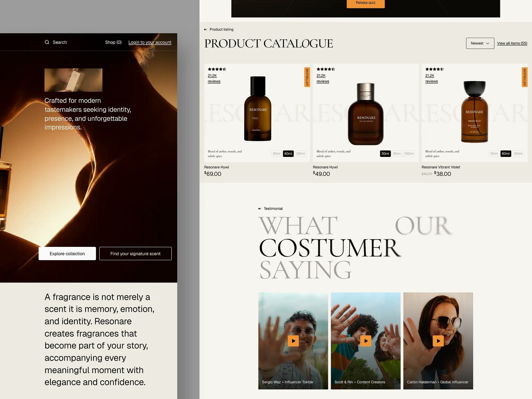The image size is (532, 399).
Task: Open the Newest sort dropdown
Action: click(x=480, y=43)
